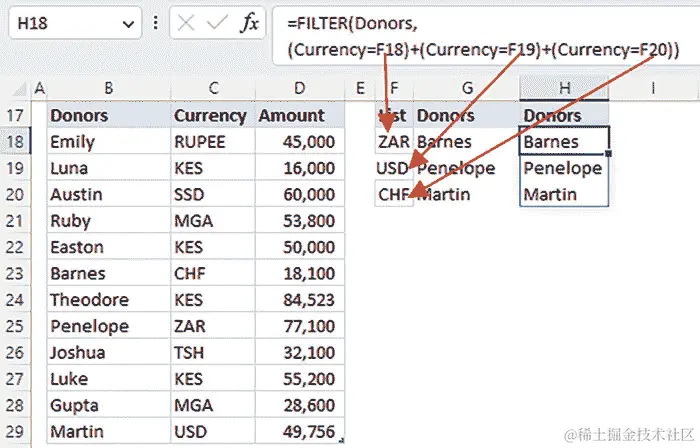Click cell containing 60,000
This screenshot has height=448, width=700.
click(300, 195)
